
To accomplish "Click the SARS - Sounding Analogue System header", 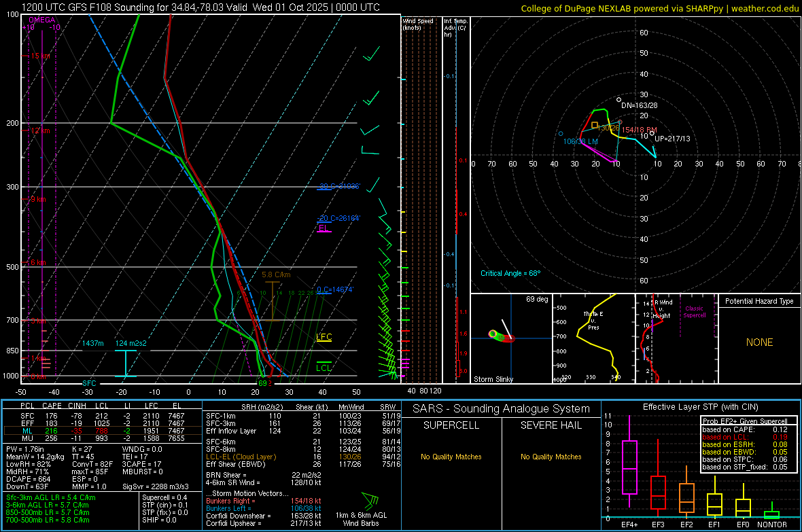I will pos(502,409).
